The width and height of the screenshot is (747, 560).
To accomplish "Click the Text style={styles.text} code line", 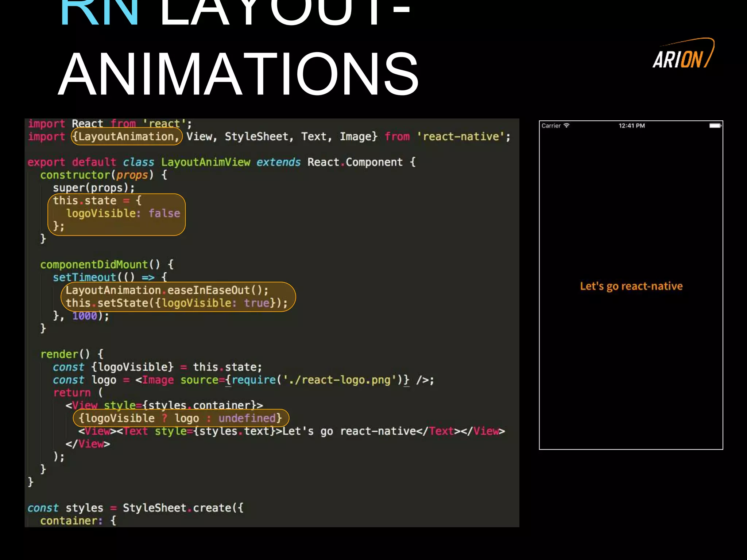I will point(292,431).
